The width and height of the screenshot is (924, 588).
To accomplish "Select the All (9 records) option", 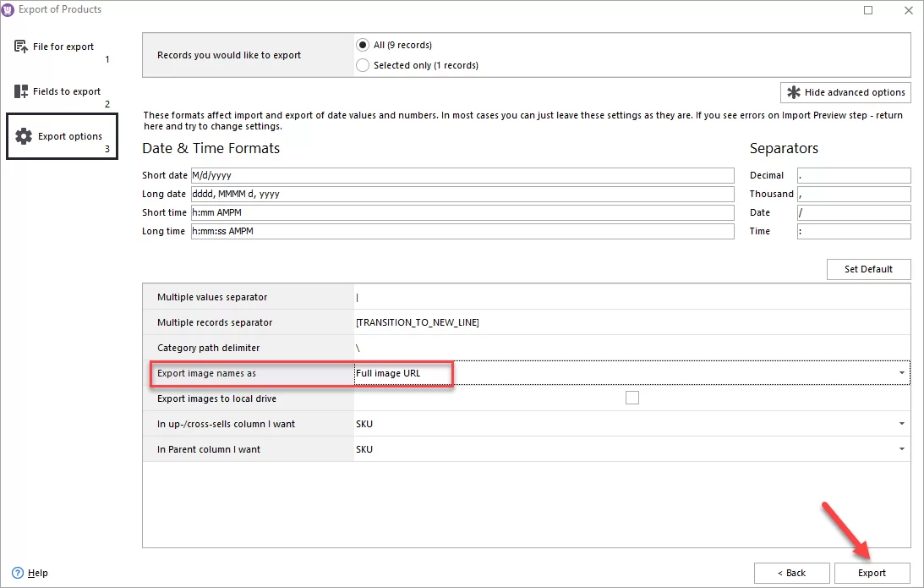I will click(361, 45).
